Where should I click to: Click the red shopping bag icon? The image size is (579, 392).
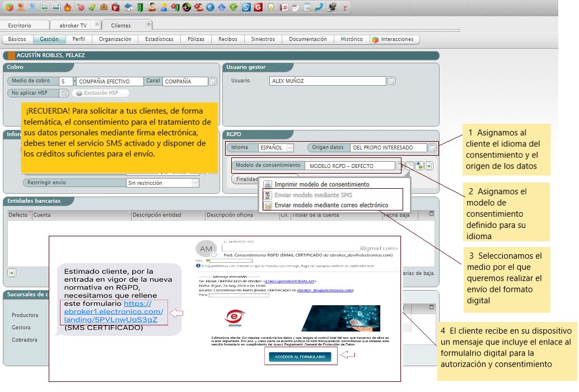(115, 7)
